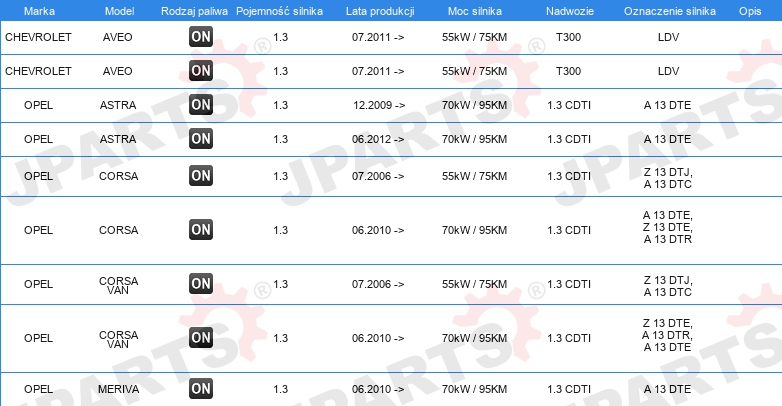Viewport: 782px width, 406px height.
Task: Click the MERIVA model cell
Action: point(118,389)
